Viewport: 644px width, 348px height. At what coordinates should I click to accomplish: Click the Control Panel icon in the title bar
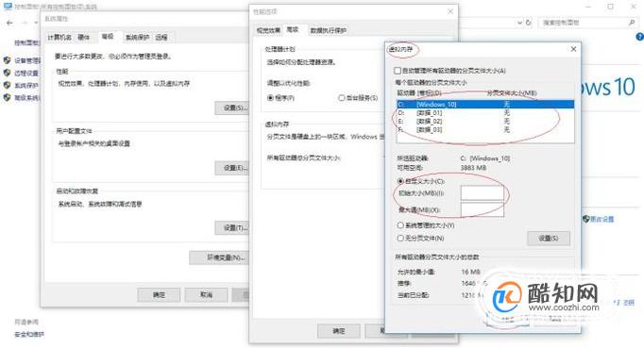coord(8,7)
